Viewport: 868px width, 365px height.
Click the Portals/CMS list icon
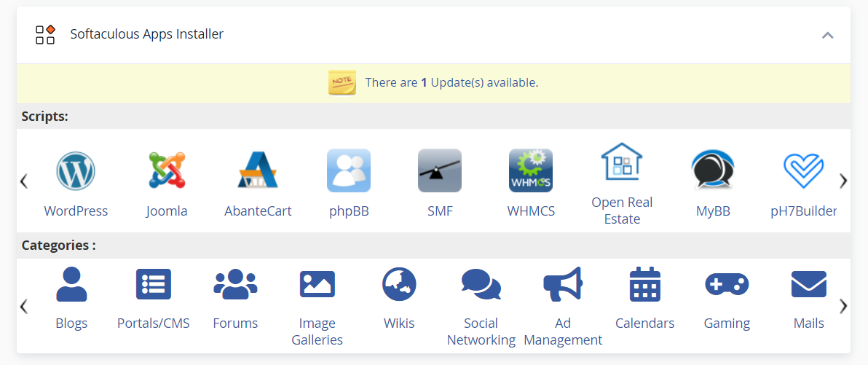pyautogui.click(x=154, y=284)
